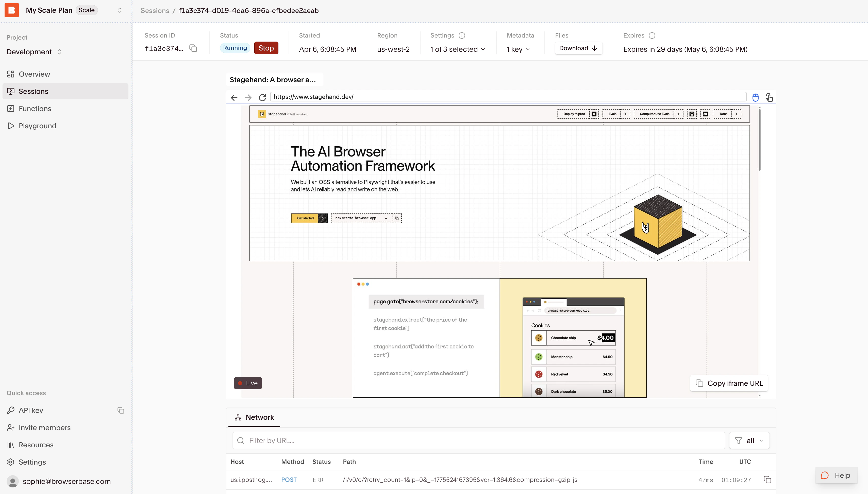Click the Settings info icon
Viewport: 868px width, 494px height.
(x=462, y=36)
